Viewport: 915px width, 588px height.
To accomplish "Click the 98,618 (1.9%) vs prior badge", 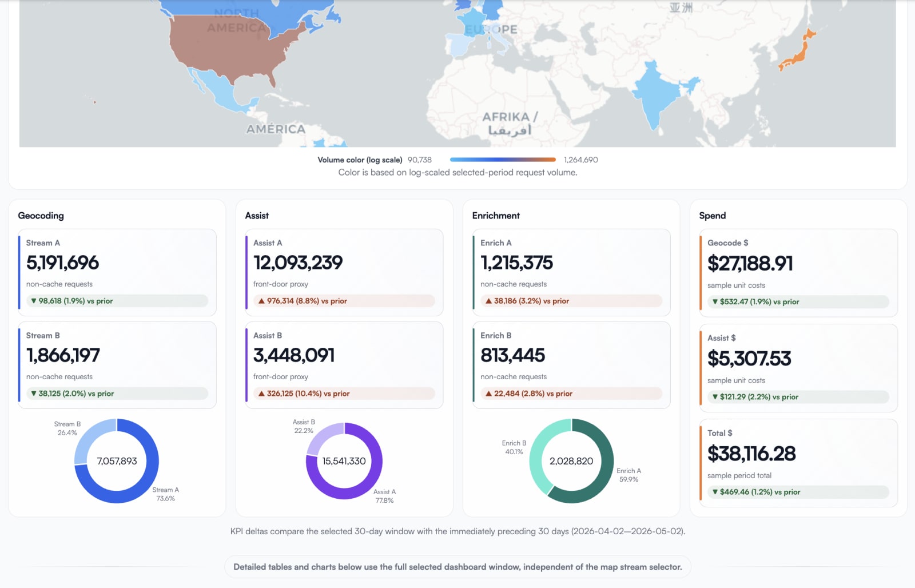I will [x=117, y=301].
